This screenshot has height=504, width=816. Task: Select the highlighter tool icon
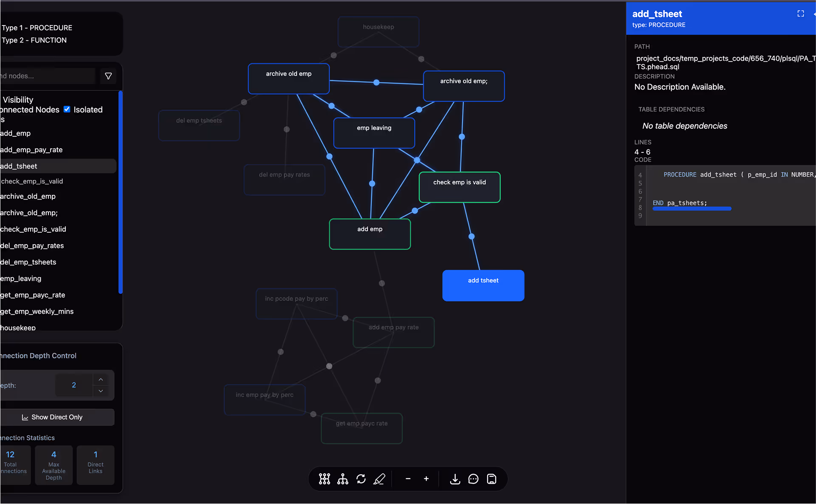click(x=379, y=479)
